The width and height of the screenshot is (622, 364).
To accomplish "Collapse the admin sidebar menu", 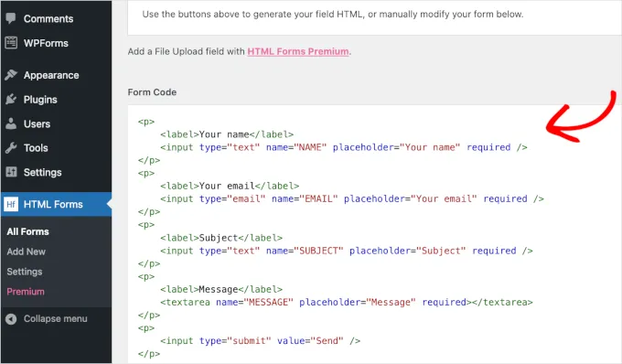I will tap(56, 319).
